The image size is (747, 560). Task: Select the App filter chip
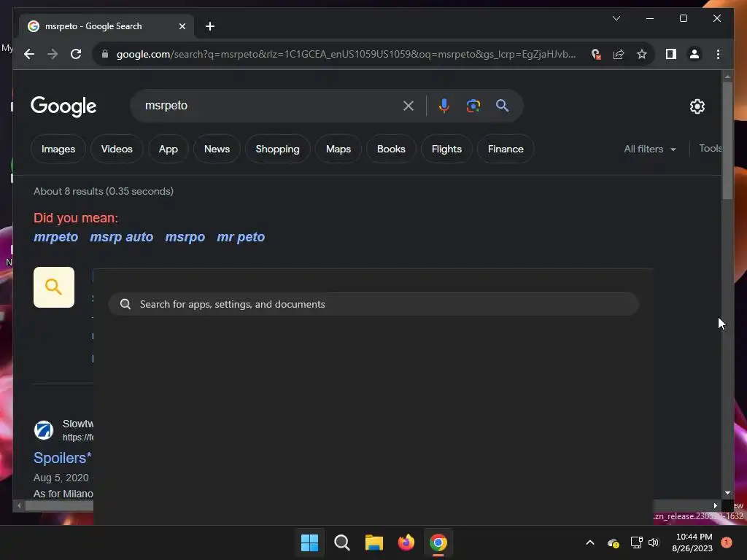click(x=169, y=149)
